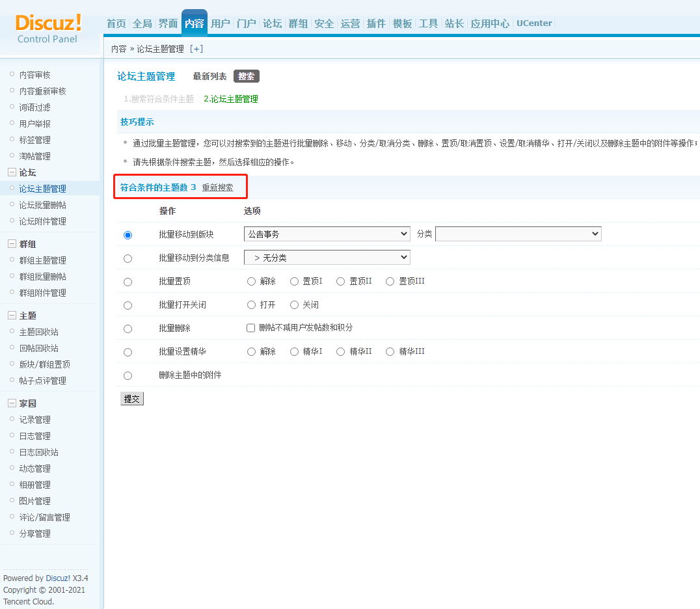
Task: Select the 批量置顶 operation radio button
Action: tap(128, 282)
